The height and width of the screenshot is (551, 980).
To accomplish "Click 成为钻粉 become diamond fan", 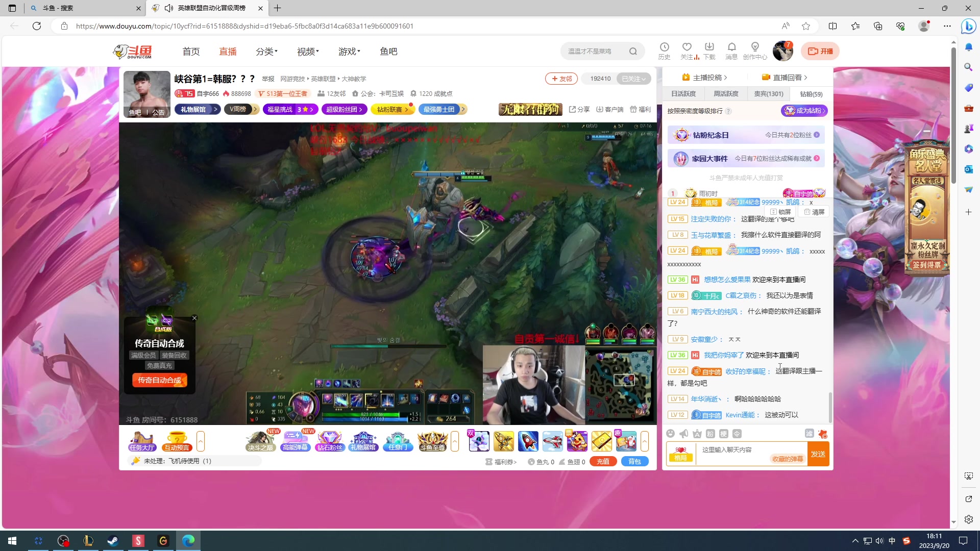I will tap(804, 111).
